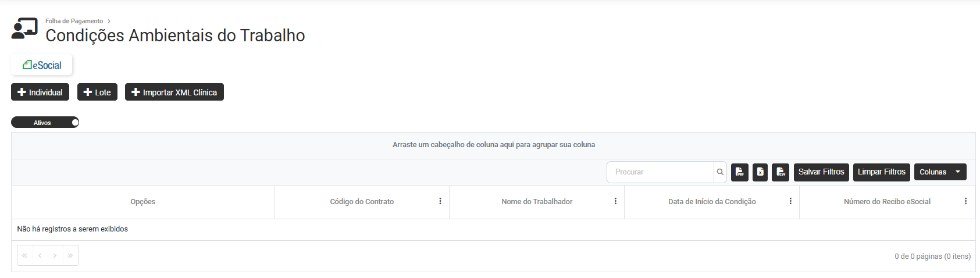The width and height of the screenshot is (980, 278).
Task: Click the 'Arraste um cabeçalho de coluna' group panel
Action: pyautogui.click(x=493, y=145)
